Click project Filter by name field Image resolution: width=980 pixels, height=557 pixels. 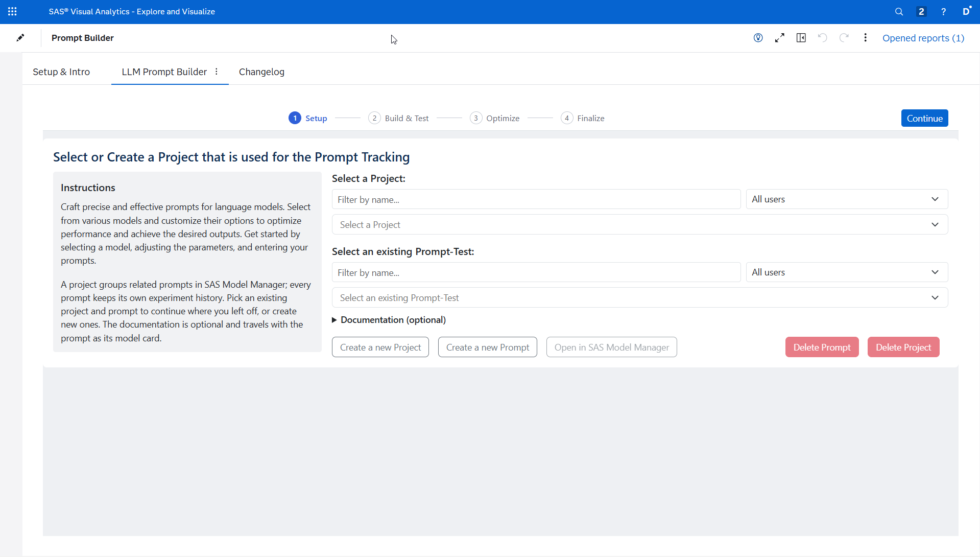click(536, 199)
